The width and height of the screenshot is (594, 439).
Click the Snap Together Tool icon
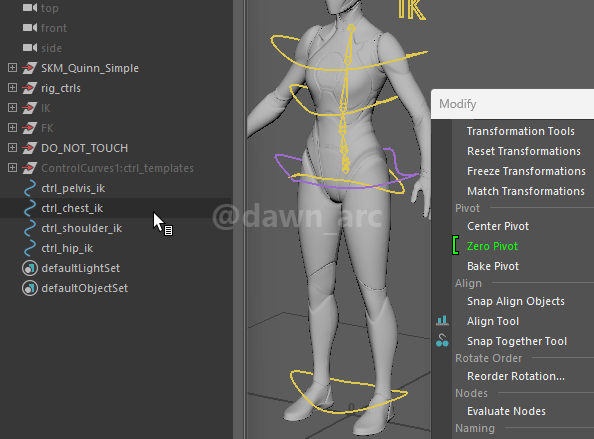tap(442, 341)
